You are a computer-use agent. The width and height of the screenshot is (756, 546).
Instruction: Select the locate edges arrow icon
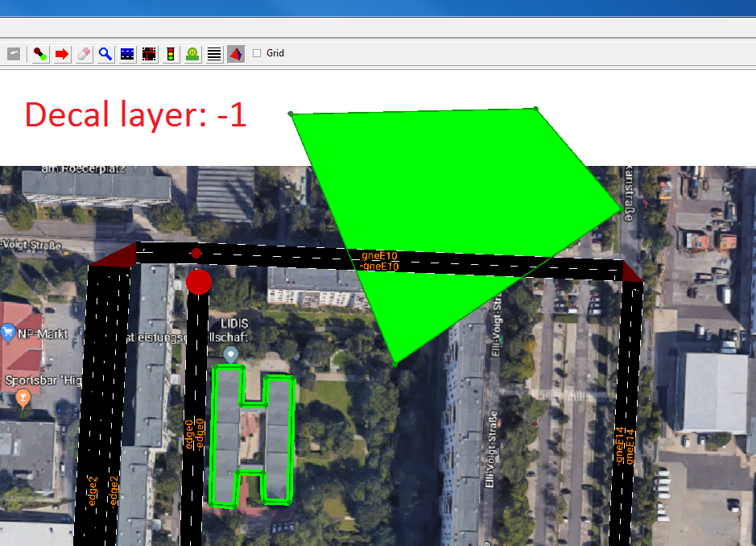point(61,54)
